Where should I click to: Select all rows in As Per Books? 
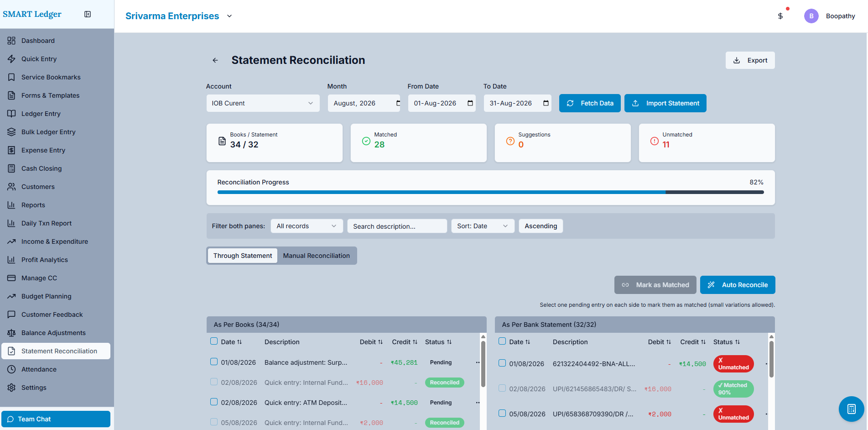coord(214,341)
